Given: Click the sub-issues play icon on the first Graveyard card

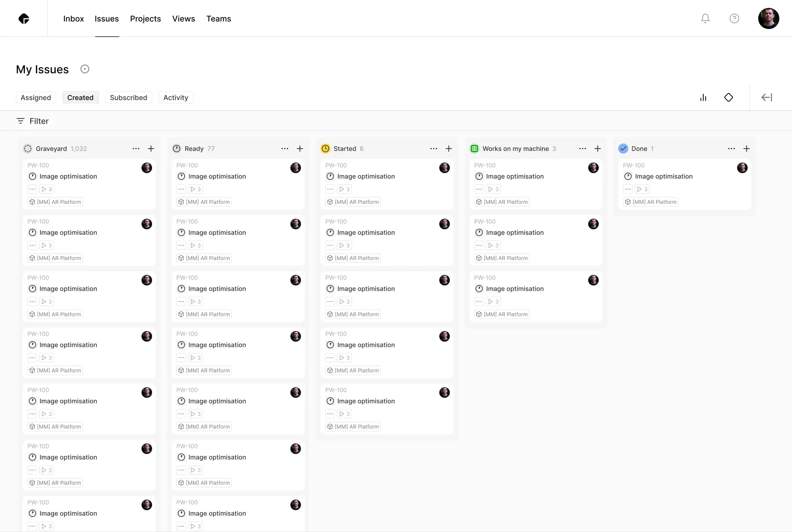Looking at the screenshot, I should coord(47,189).
